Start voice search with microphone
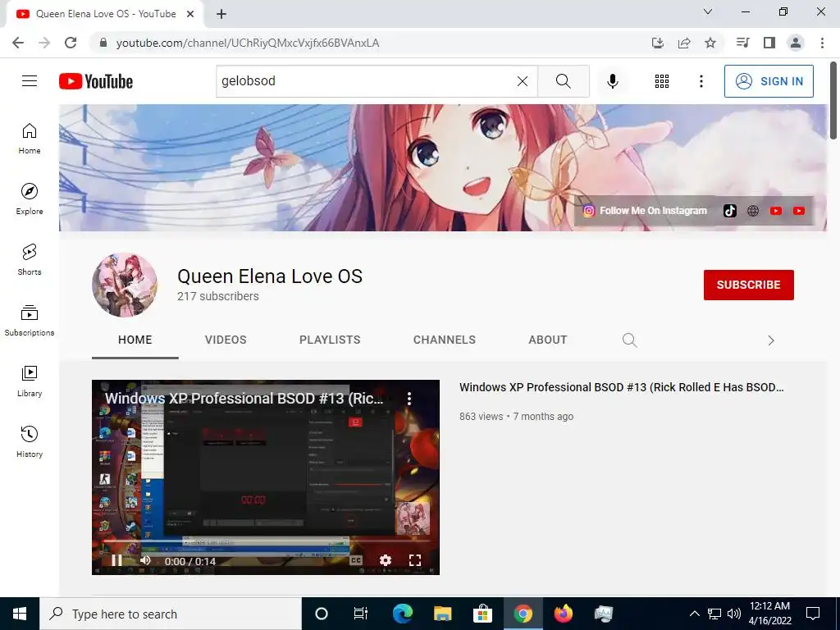 pyautogui.click(x=613, y=81)
